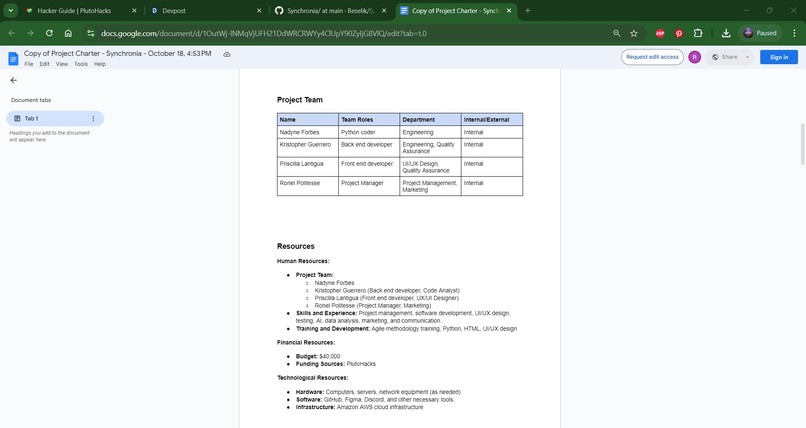The width and height of the screenshot is (806, 428).
Task: View site information icon in address bar
Action: [x=91, y=33]
